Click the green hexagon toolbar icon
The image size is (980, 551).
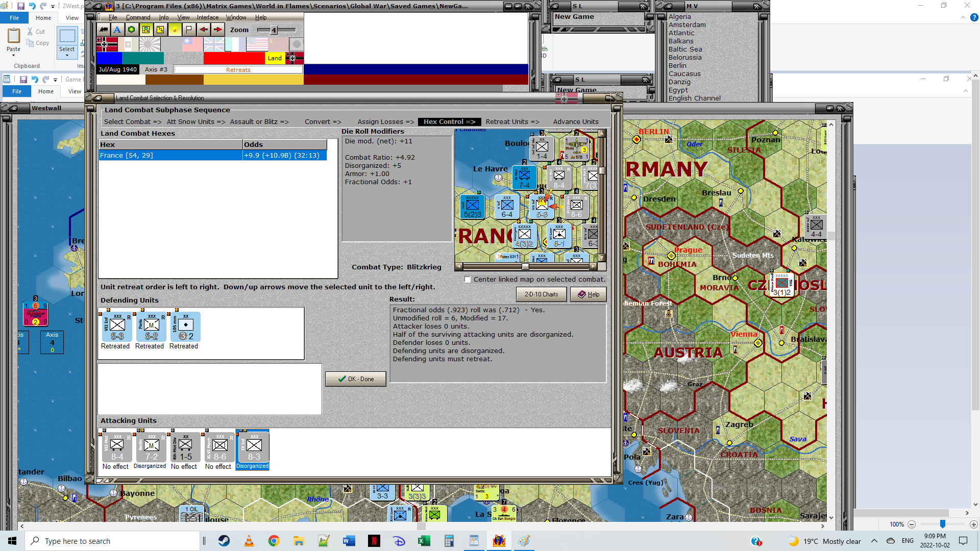(x=132, y=30)
